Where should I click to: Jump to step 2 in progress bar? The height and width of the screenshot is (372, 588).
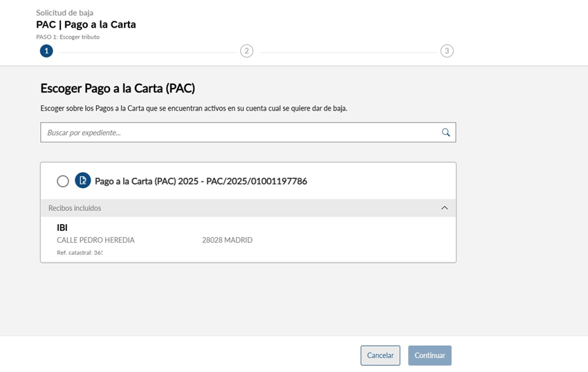(246, 50)
